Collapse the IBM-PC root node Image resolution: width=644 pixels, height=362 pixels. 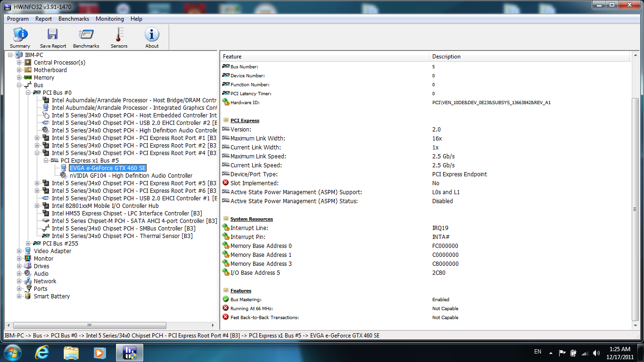[10, 55]
